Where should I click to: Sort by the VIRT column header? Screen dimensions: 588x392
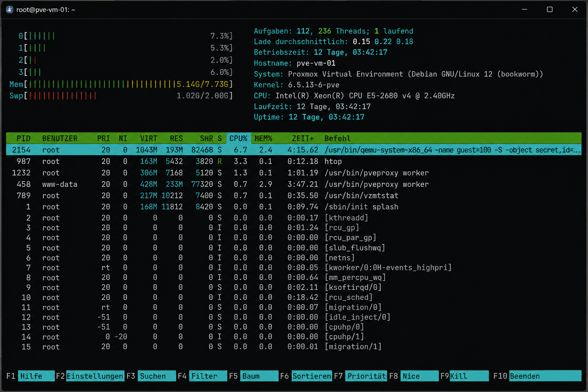point(149,138)
